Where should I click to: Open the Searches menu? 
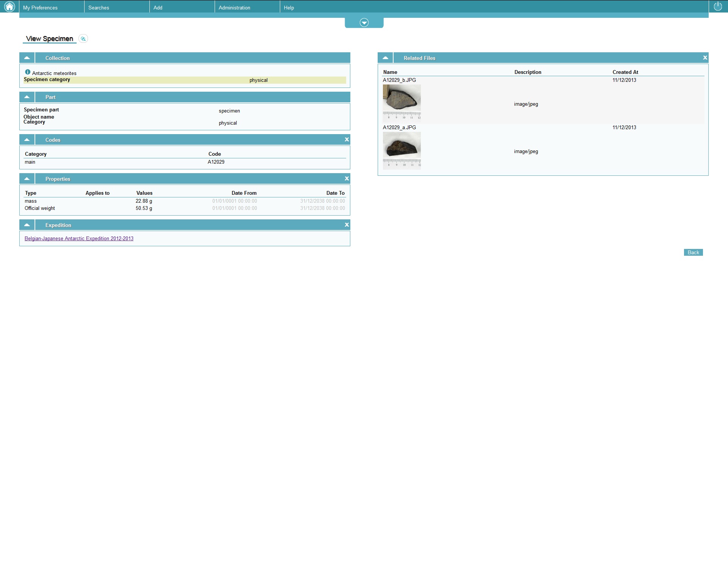point(99,8)
